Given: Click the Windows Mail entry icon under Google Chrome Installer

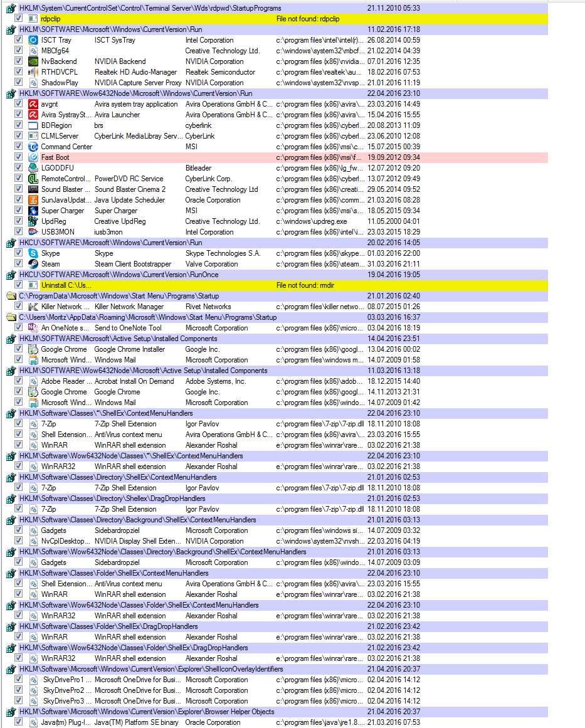Looking at the screenshot, I should pyautogui.click(x=33, y=360).
